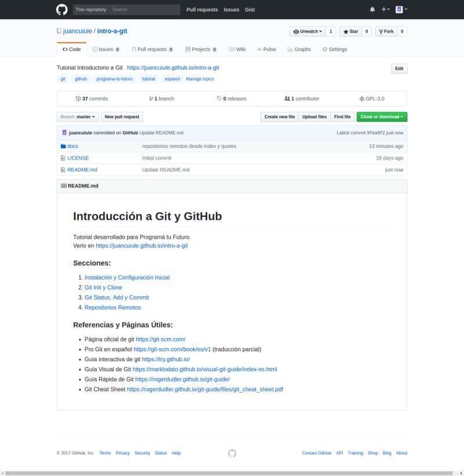This screenshot has width=464, height=476.
Task: Click the repository book icon beside juancuiule
Action: pos(59,31)
